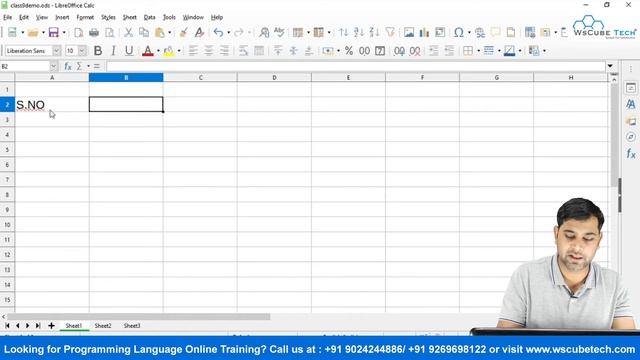
Task: Toggle Print Preview icon
Action: (109, 32)
